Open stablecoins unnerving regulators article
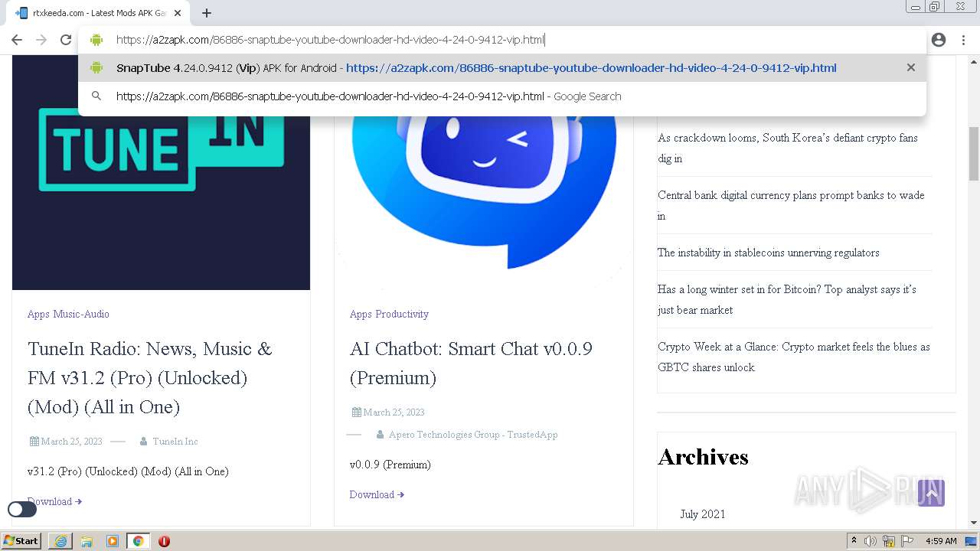This screenshot has height=551, width=980. pyautogui.click(x=769, y=253)
